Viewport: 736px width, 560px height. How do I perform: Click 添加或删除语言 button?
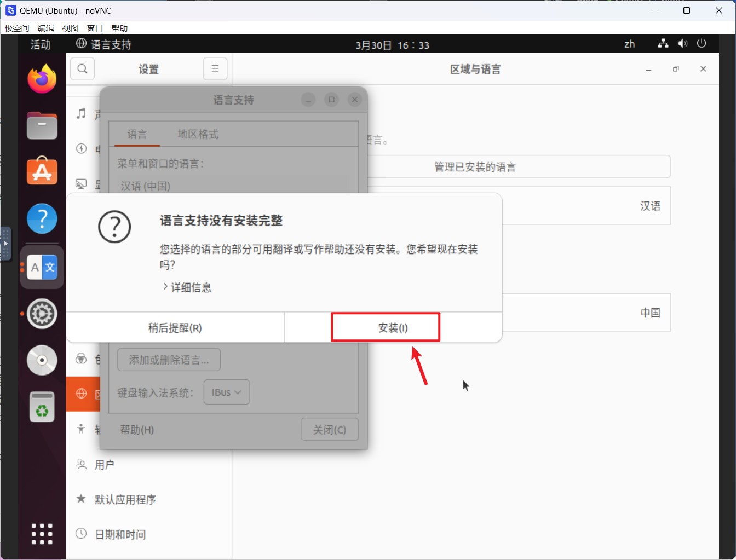click(169, 360)
